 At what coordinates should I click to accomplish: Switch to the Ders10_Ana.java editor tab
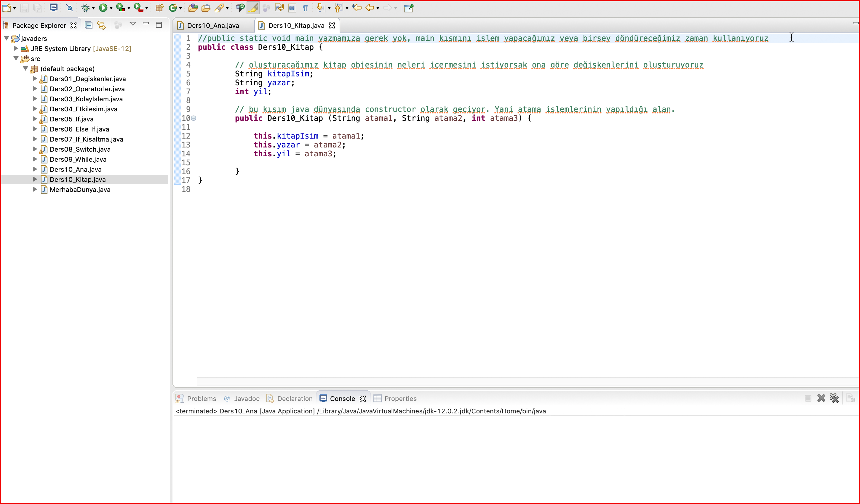[x=213, y=25]
